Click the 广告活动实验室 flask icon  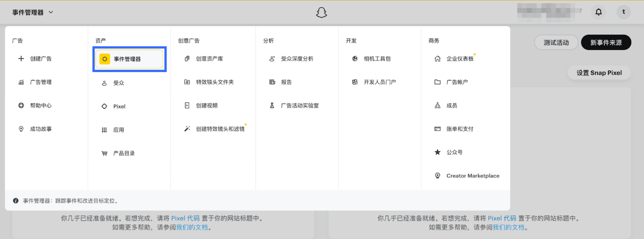(272, 105)
